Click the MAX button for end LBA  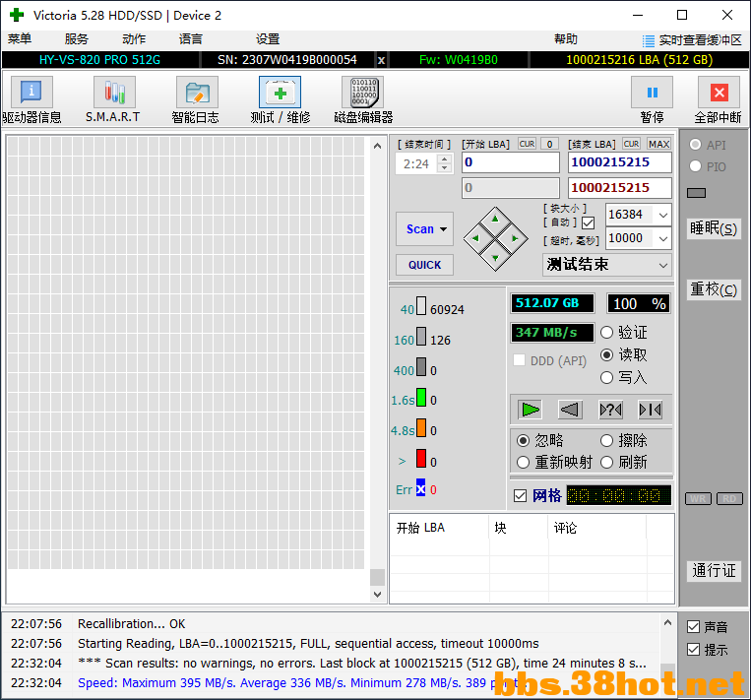point(658,144)
